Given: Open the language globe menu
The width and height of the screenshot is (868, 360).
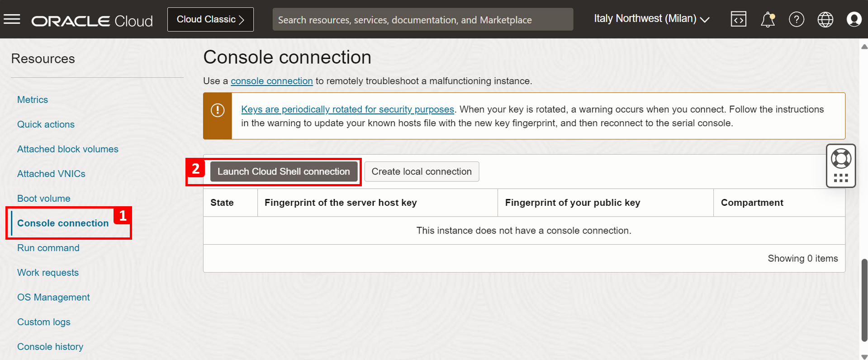Looking at the screenshot, I should pos(825,19).
